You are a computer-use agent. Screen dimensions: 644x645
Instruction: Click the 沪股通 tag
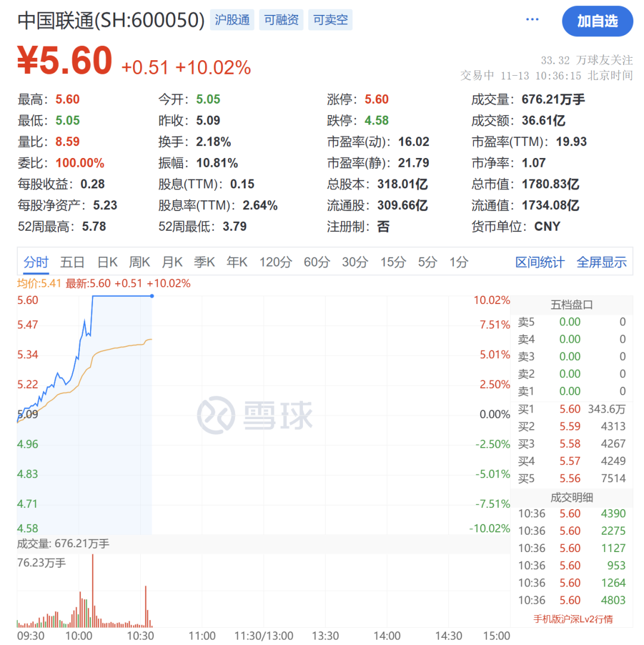[x=232, y=20]
